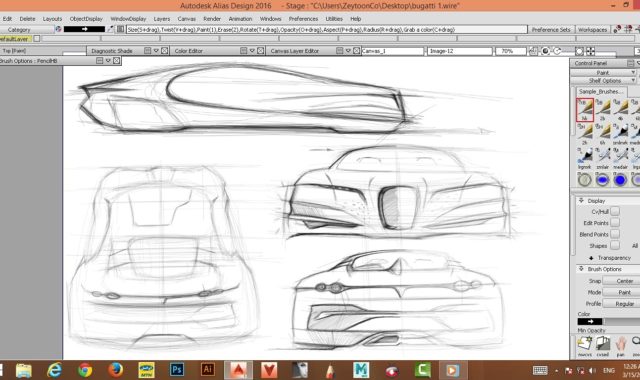This screenshot has height=380, width=640.
Task: Minimize the Canvas Layer Editor window
Action: click(339, 51)
